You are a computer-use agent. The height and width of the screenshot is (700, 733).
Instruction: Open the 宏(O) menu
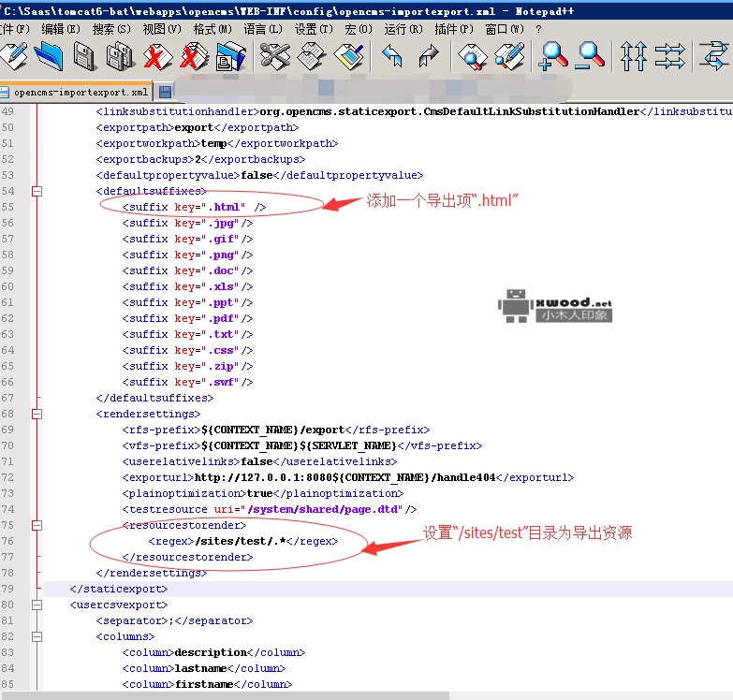click(359, 29)
